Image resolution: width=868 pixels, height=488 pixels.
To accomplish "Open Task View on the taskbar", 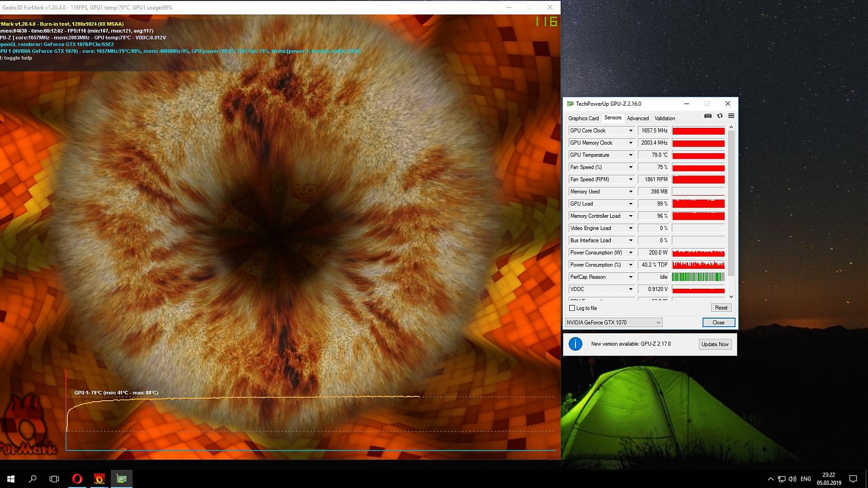I will pyautogui.click(x=54, y=479).
